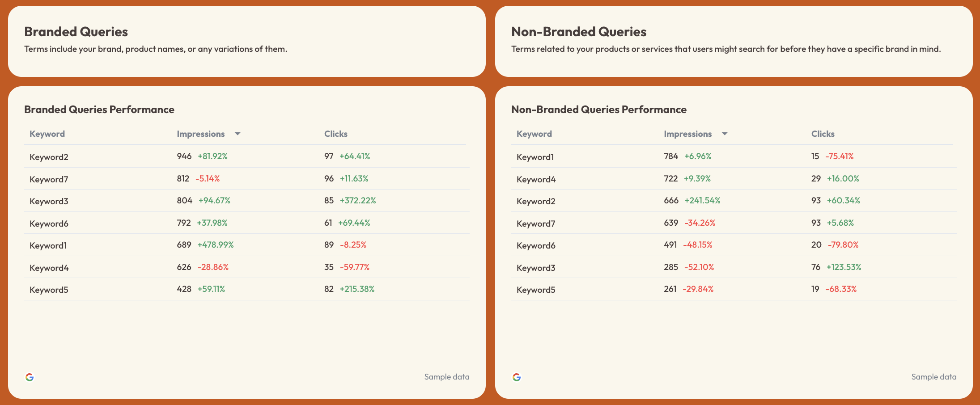Click the green +478.99% value for Keyword1

point(216,245)
